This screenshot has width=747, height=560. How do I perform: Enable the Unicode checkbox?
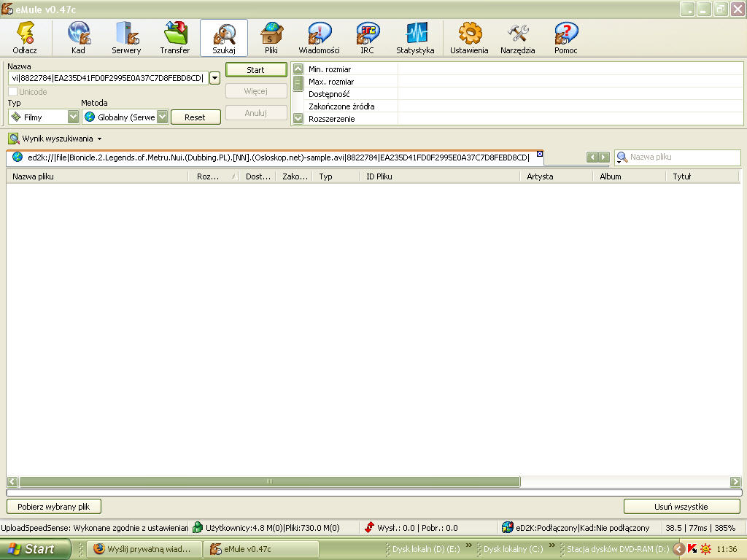tap(13, 92)
